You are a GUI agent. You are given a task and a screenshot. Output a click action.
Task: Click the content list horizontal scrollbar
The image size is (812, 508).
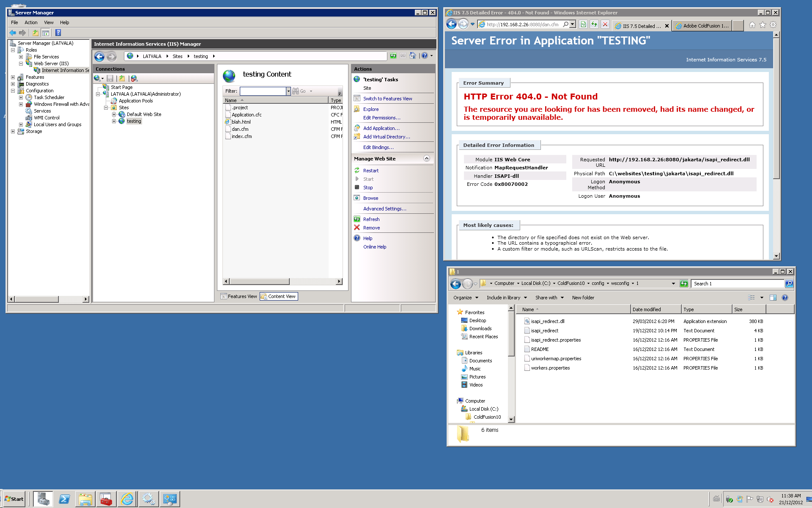(259, 282)
